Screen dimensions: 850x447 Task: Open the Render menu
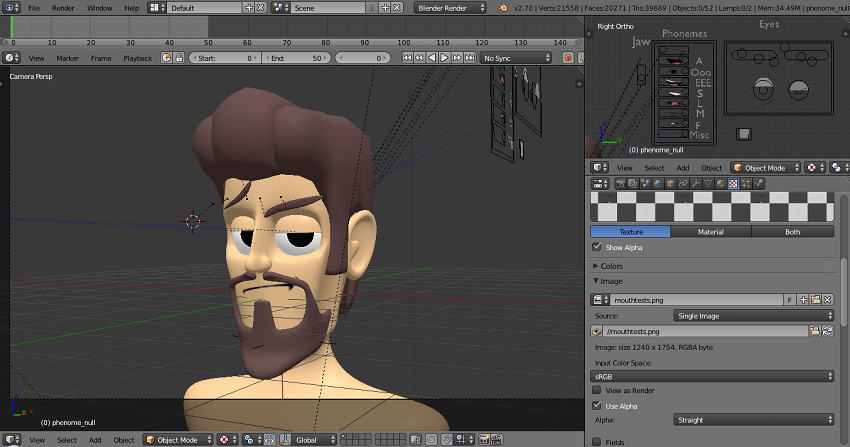click(63, 8)
